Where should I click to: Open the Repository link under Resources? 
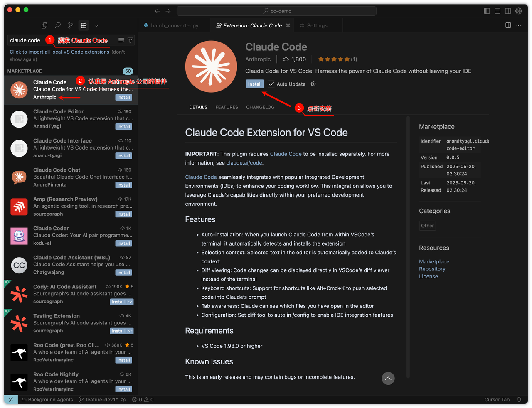[x=432, y=269]
